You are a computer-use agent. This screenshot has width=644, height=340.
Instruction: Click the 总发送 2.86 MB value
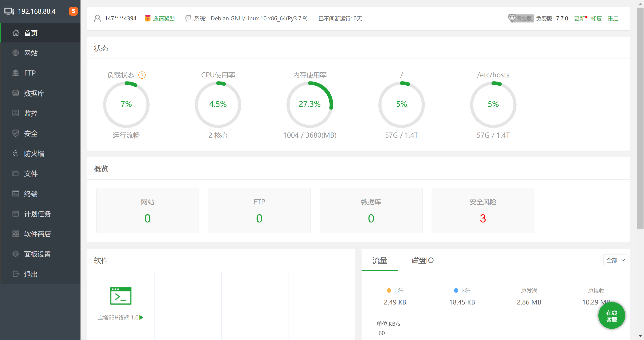pos(529,302)
